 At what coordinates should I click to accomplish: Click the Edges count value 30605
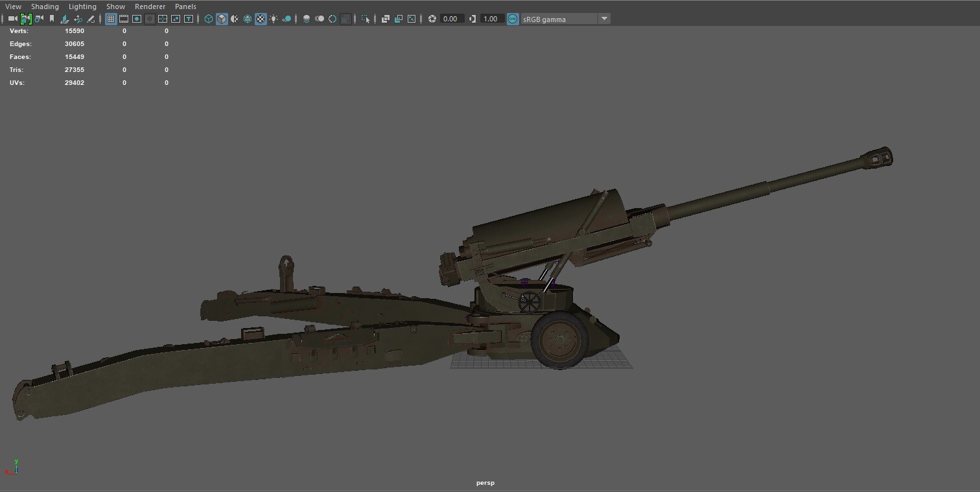(75, 44)
